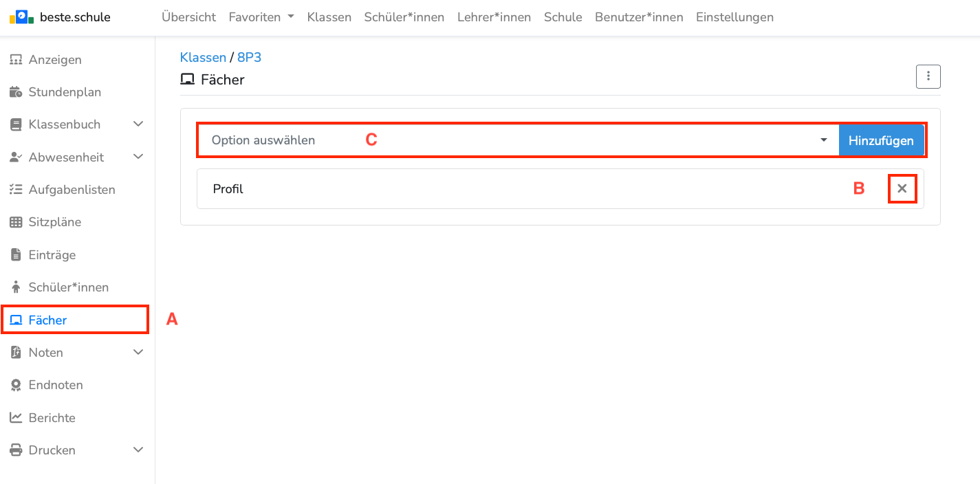Expand the Klassenbuch sidebar section
This screenshot has width=980, height=484.
(x=138, y=124)
